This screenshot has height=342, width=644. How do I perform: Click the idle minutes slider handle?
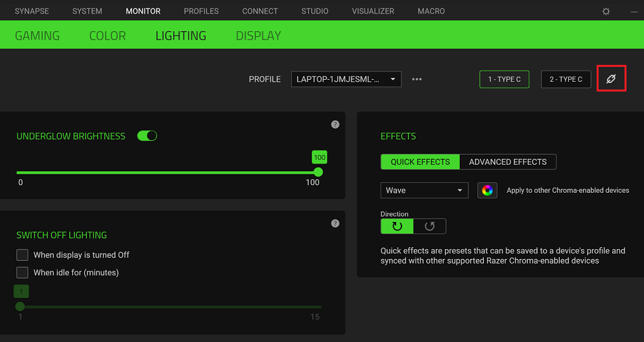pyautogui.click(x=19, y=306)
